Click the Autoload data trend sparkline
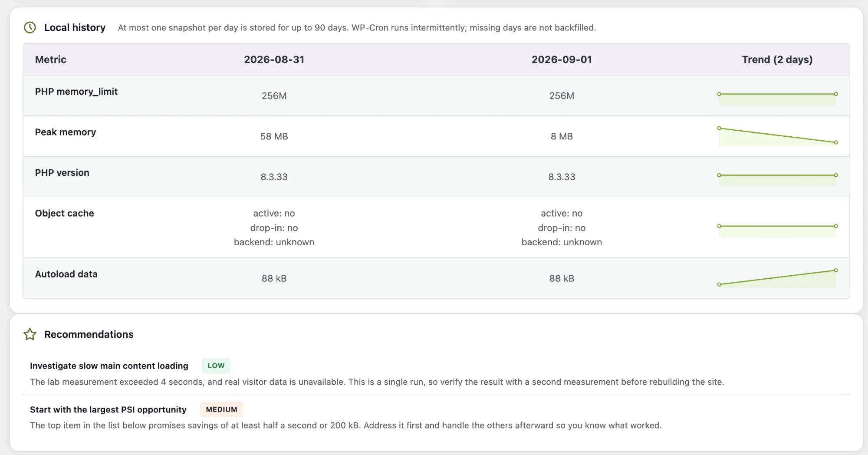Screen dimensions: 868x455 click(777, 278)
